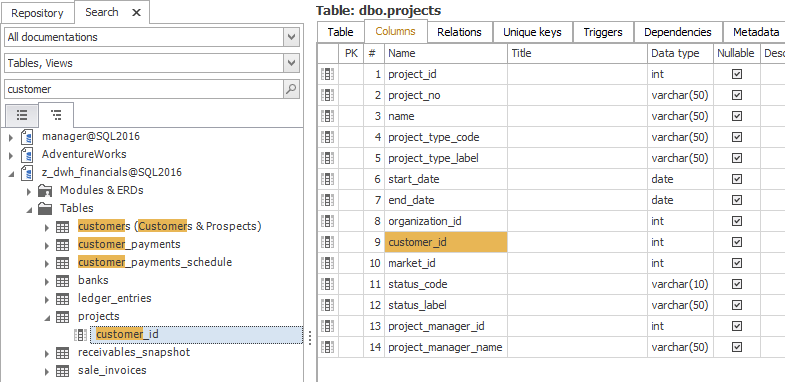The height and width of the screenshot is (382, 785).
Task: Click the column icon in customer_id grid row
Action: (327, 242)
